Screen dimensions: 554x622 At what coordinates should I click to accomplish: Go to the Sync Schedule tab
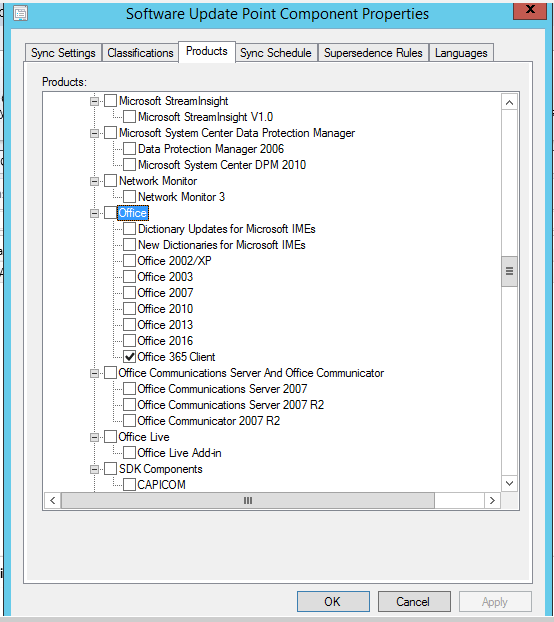[x=276, y=53]
